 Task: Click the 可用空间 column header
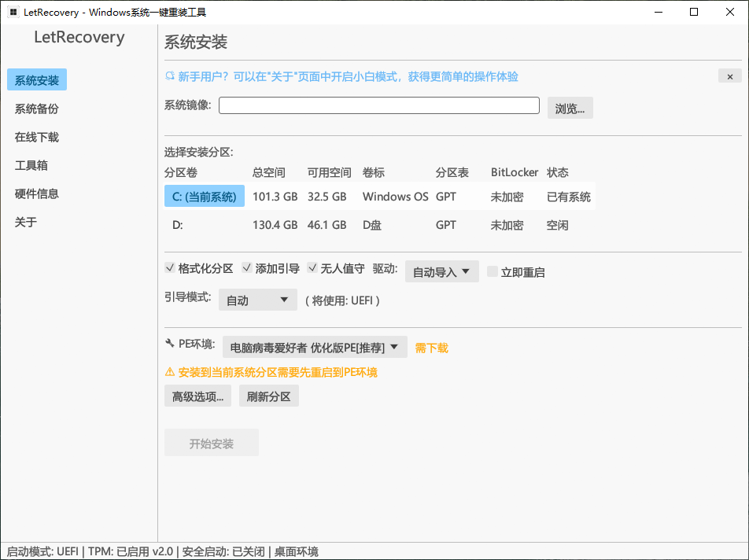tap(330, 172)
